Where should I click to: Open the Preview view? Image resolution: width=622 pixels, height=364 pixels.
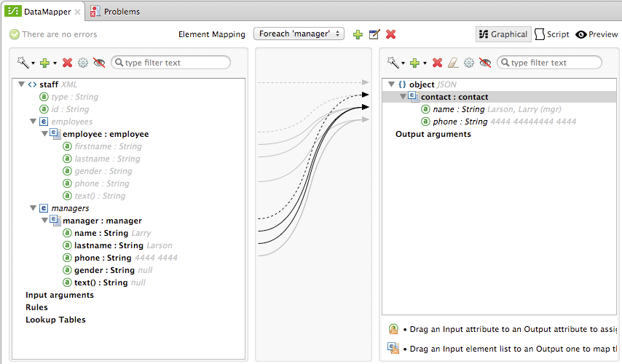(x=597, y=34)
